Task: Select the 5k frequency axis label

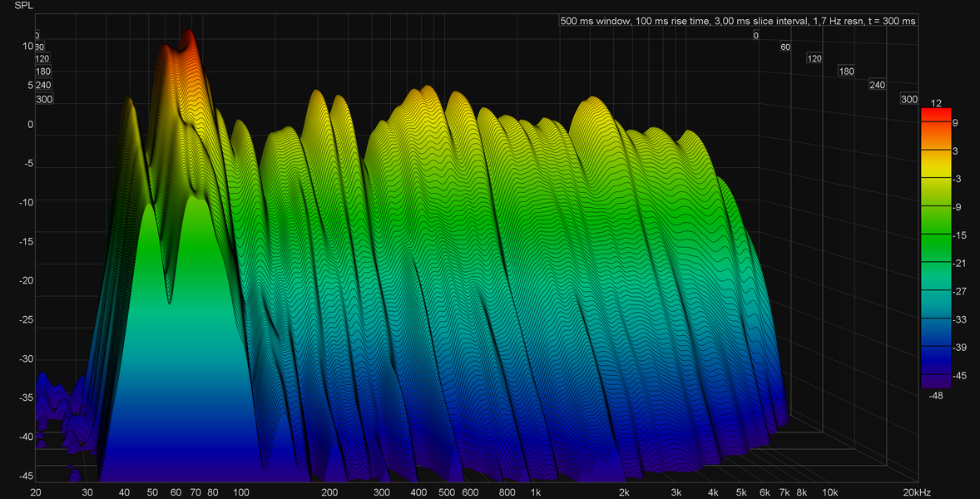Action: (741, 492)
